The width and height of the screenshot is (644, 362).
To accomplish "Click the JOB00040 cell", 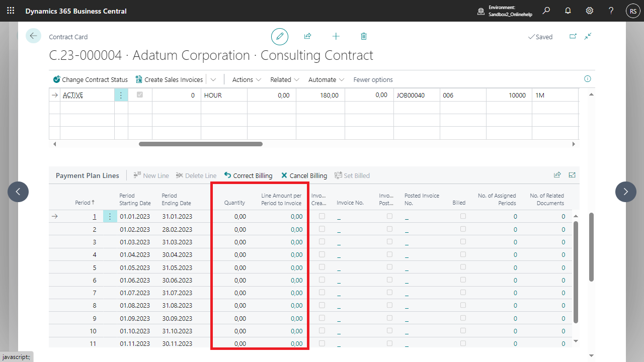I will 416,95.
